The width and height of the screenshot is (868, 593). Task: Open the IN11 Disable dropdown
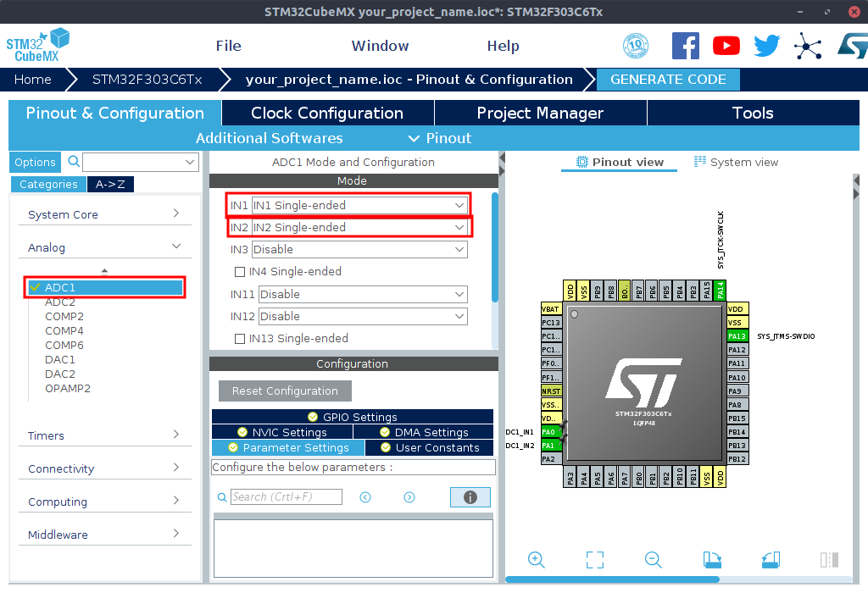[x=363, y=294]
